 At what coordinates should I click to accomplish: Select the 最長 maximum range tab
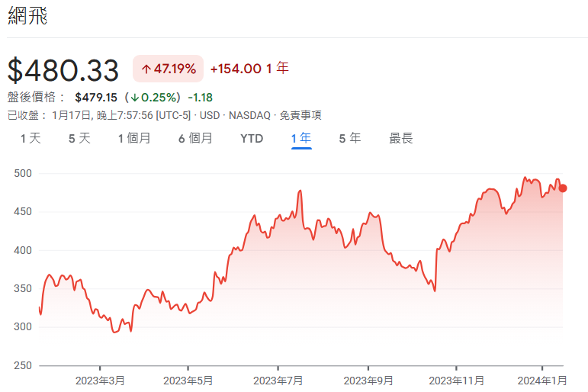coord(401,138)
